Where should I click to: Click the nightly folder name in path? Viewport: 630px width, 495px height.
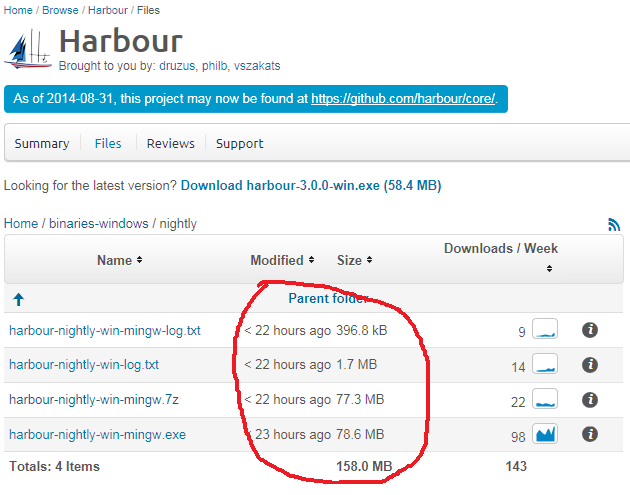click(x=178, y=223)
